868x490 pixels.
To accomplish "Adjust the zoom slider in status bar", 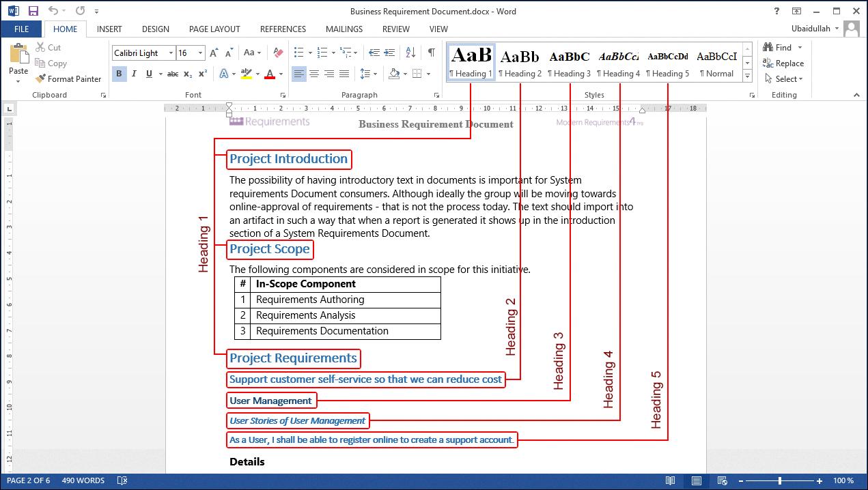I will (x=780, y=481).
